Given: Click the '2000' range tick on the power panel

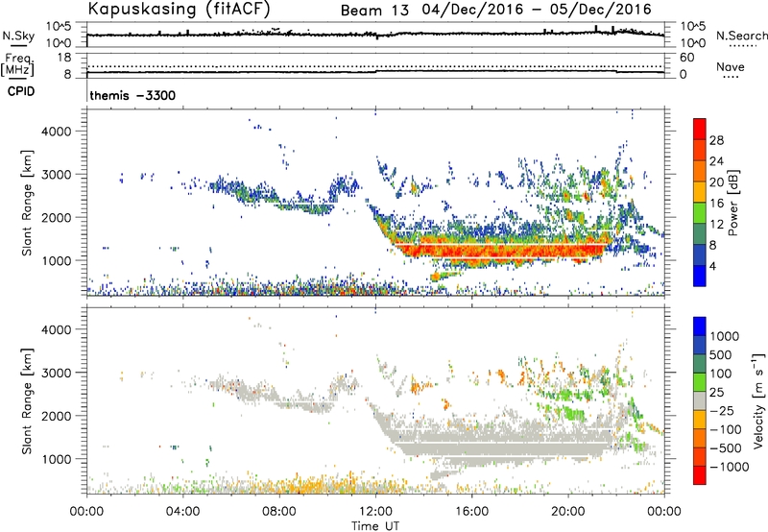Looking at the screenshot, I should 56,217.
